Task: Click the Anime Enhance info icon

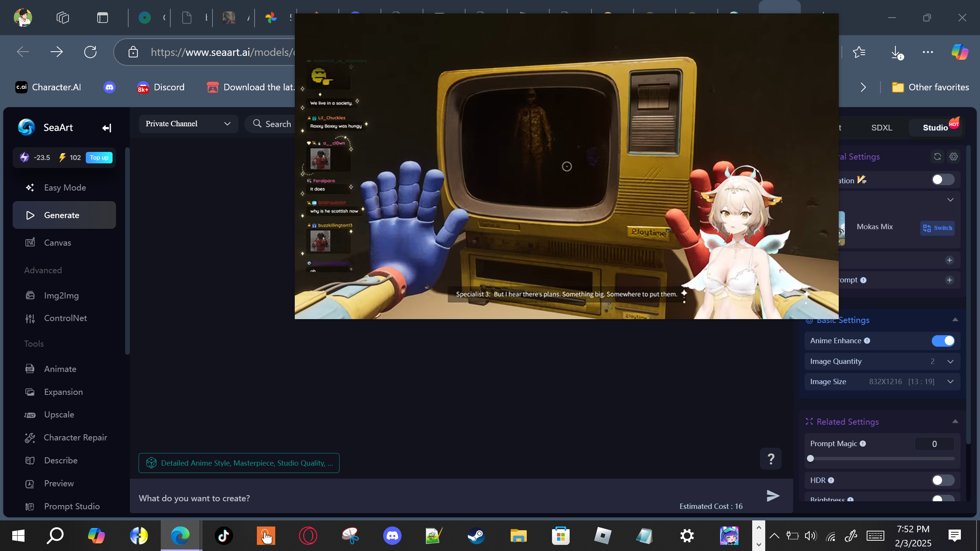Action: pos(867,341)
